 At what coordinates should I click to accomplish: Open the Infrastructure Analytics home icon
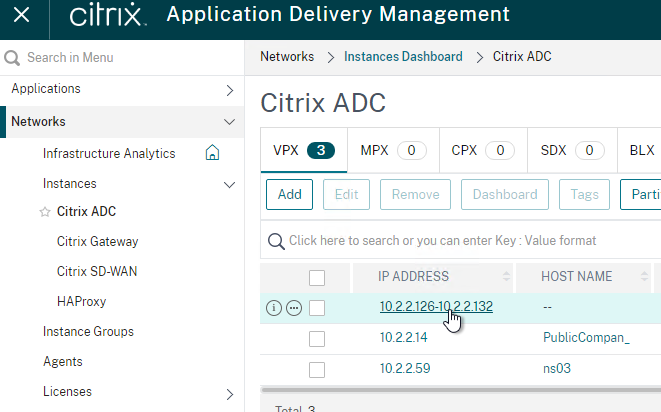click(212, 152)
